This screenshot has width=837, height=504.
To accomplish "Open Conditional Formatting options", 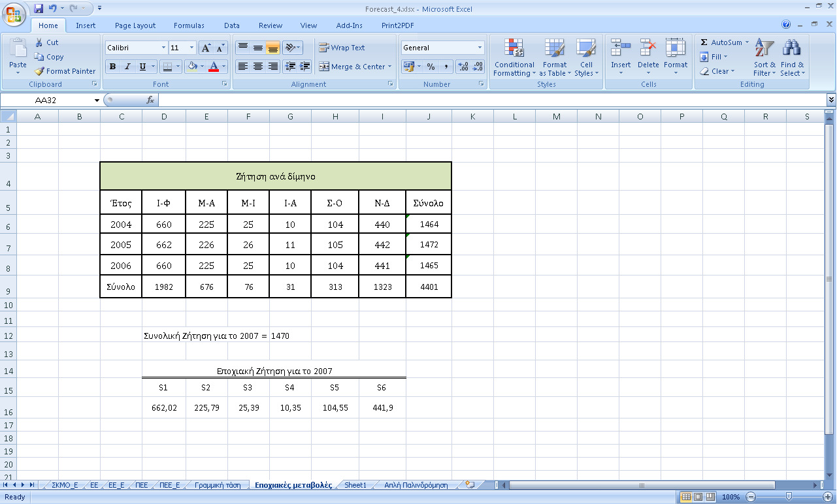I will tap(514, 57).
